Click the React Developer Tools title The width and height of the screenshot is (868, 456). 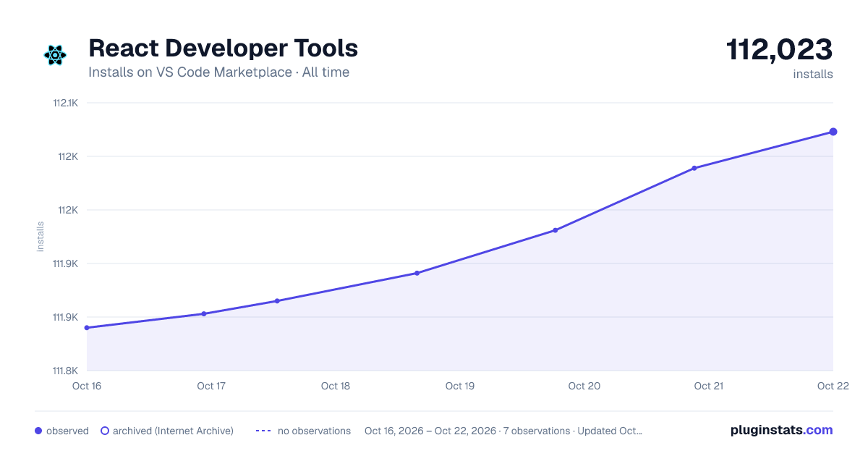click(x=223, y=48)
